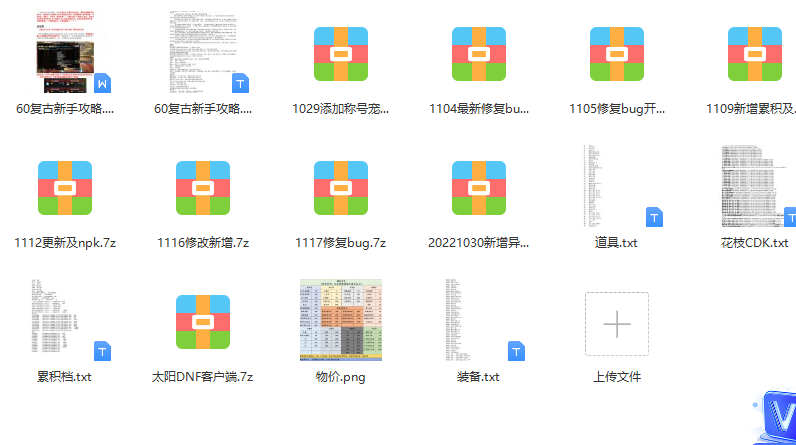Click the blue T badge on 装备.txt
Image resolution: width=796 pixels, height=445 pixels.
pyautogui.click(x=516, y=352)
